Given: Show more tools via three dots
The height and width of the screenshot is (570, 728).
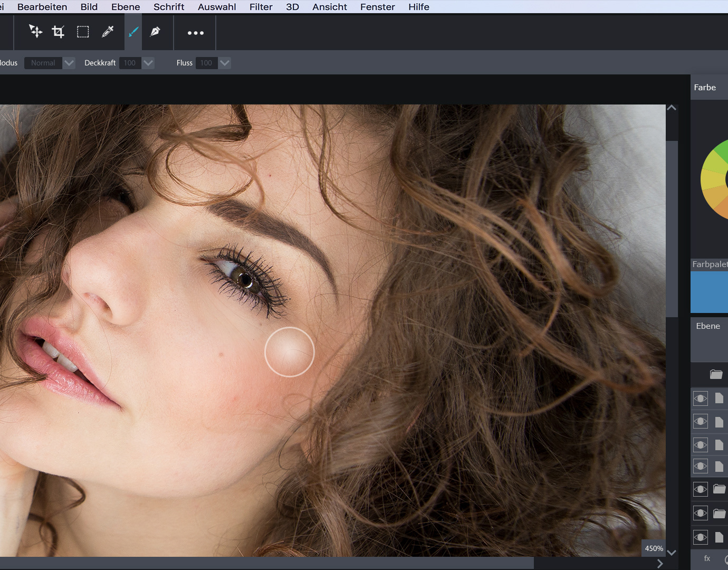Looking at the screenshot, I should coord(196,33).
